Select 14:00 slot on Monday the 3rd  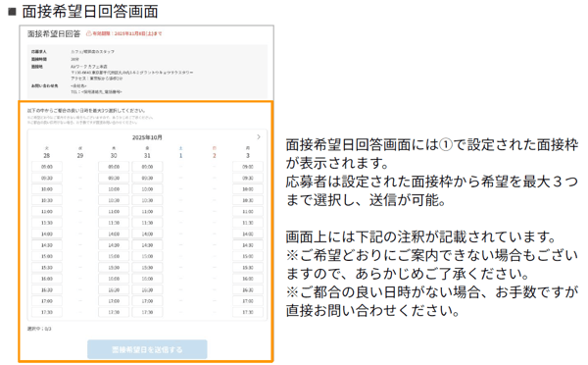248,234
